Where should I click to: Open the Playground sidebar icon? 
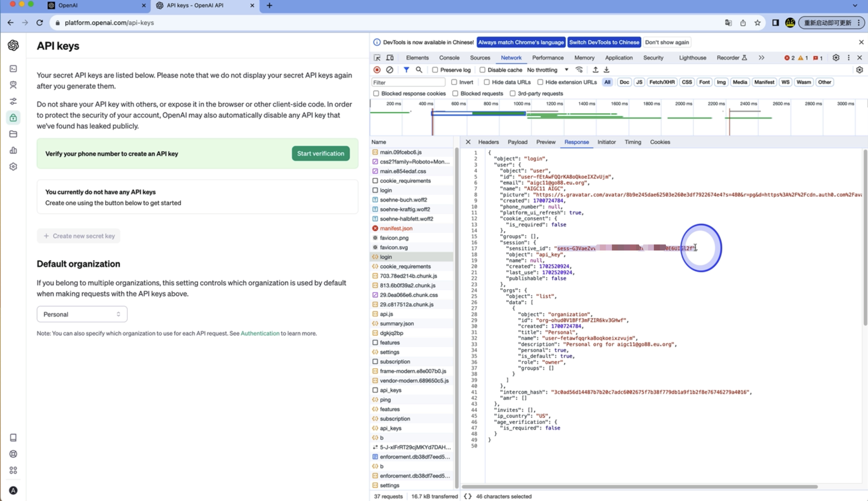[x=13, y=69]
